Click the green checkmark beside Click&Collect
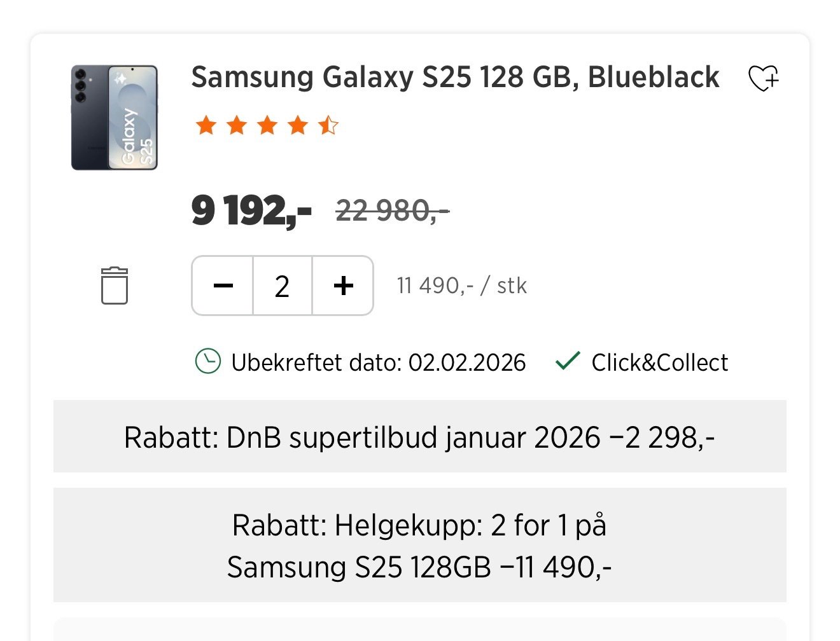Image resolution: width=840 pixels, height=641 pixels. (567, 361)
